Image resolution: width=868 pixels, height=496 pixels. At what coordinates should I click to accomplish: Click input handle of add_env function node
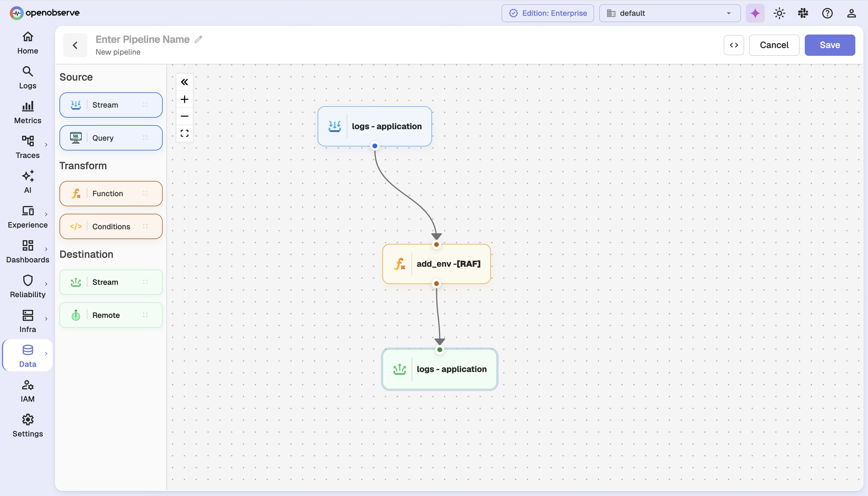[x=437, y=244]
